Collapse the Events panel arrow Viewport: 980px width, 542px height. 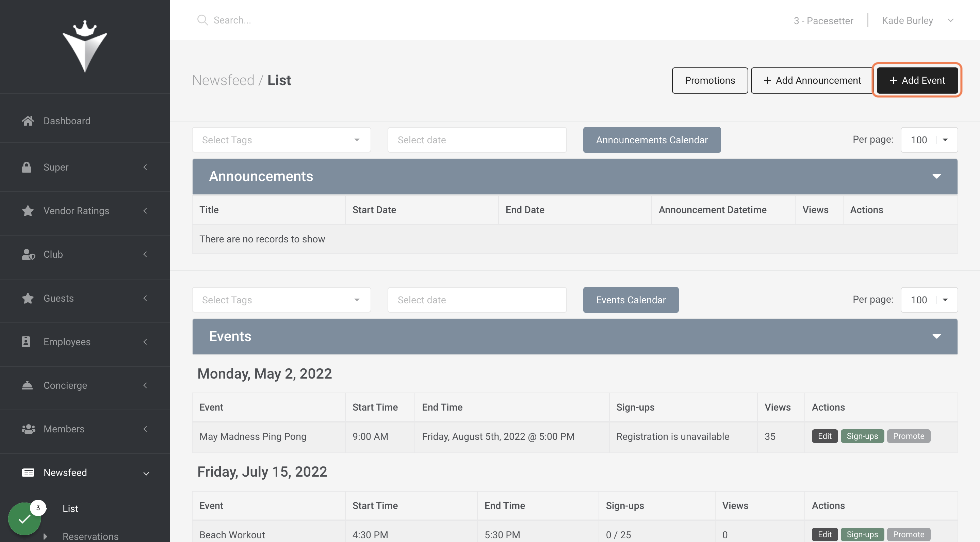(x=936, y=336)
